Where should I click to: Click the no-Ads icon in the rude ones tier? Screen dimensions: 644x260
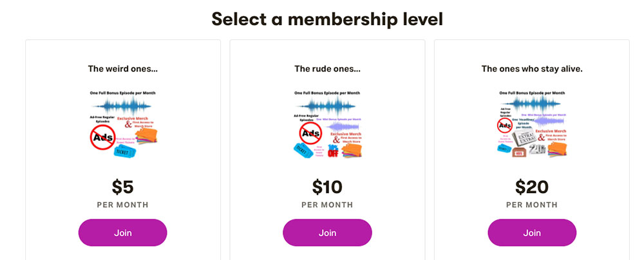tap(310, 134)
